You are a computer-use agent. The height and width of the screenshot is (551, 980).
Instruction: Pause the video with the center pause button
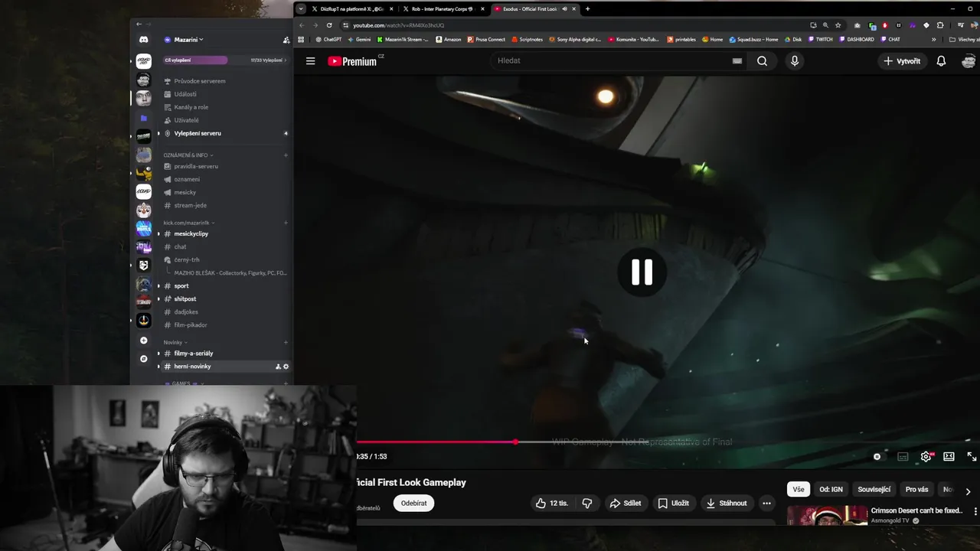(x=642, y=272)
